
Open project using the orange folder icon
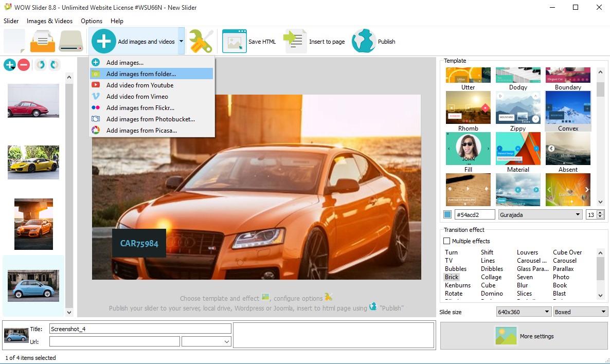pyautogui.click(x=42, y=41)
